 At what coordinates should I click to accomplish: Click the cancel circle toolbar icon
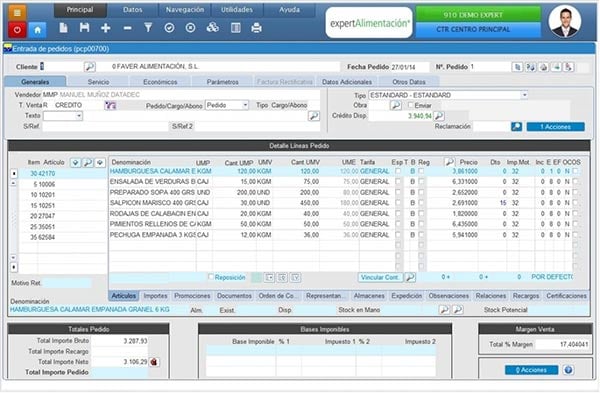pos(191,28)
